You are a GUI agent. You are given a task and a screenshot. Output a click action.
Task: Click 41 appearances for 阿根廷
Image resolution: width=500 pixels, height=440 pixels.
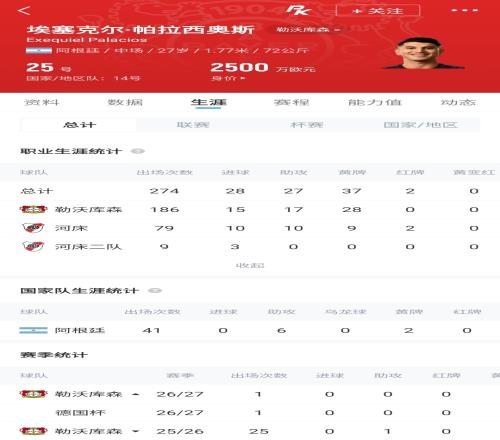[151, 330]
